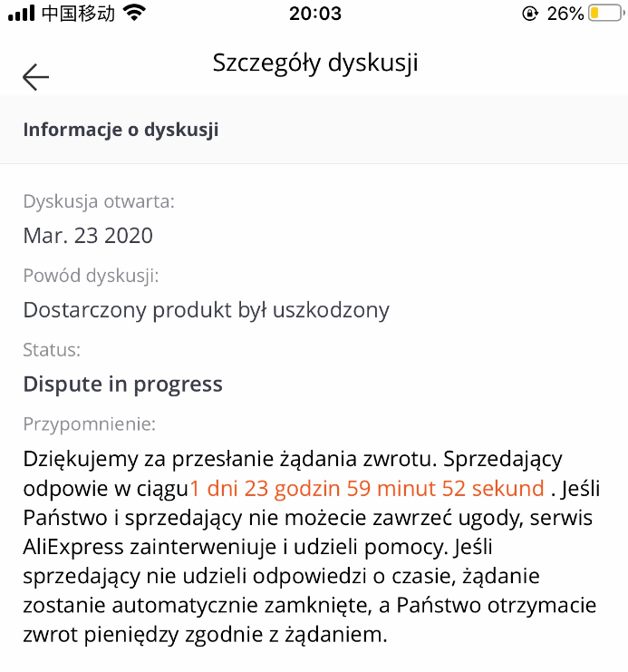Tap the Przypomnienie label
This screenshot has height=672, width=628.
[90, 424]
